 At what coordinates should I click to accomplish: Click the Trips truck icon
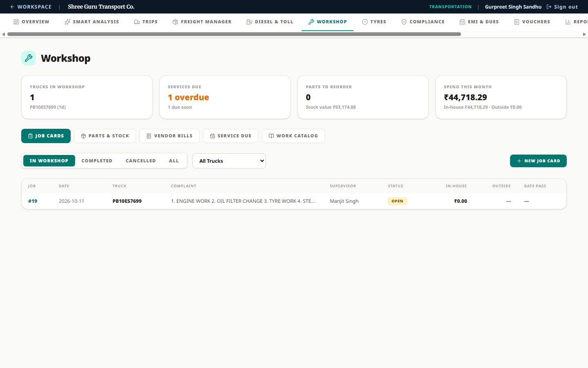[x=137, y=22]
